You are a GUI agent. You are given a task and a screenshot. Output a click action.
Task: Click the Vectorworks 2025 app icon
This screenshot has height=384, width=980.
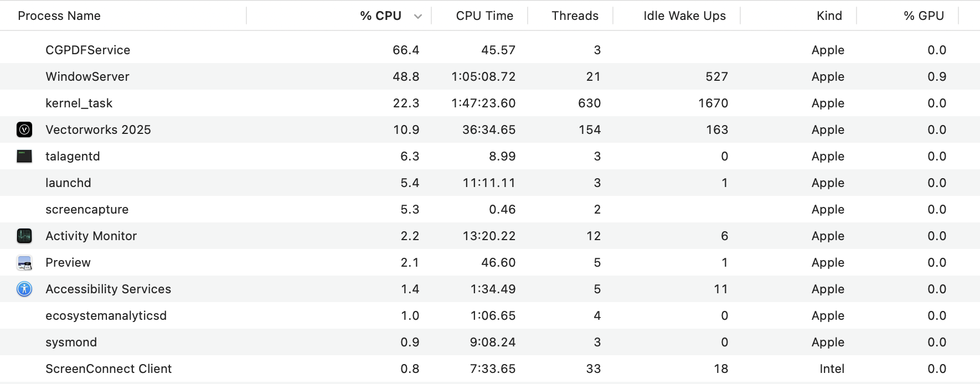24,129
